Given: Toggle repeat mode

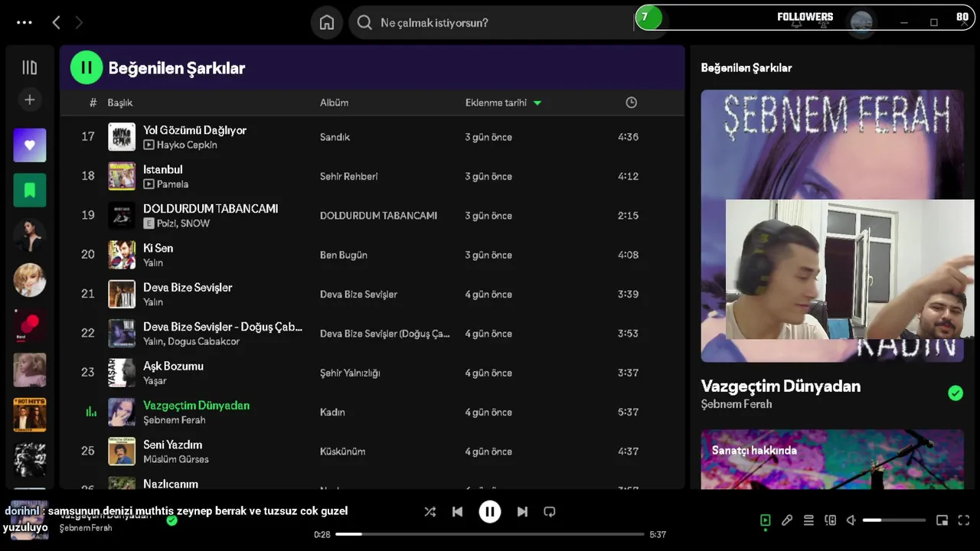Looking at the screenshot, I should point(550,512).
